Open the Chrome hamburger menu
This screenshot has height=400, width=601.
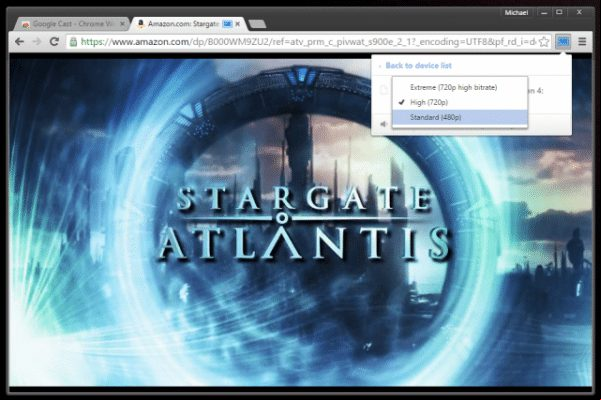pyautogui.click(x=582, y=41)
